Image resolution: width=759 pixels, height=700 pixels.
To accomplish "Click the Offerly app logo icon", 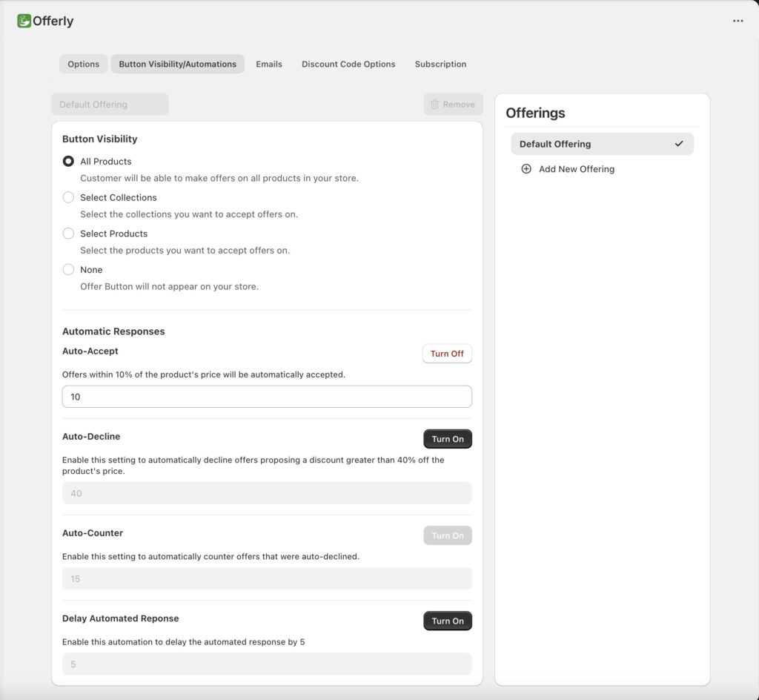I will [24, 21].
